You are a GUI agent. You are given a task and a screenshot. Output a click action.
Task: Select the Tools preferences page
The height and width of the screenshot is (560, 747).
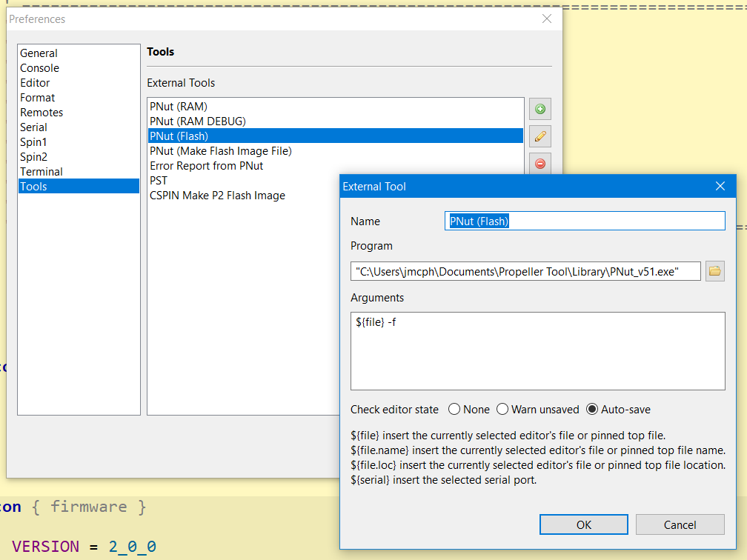click(x=79, y=186)
